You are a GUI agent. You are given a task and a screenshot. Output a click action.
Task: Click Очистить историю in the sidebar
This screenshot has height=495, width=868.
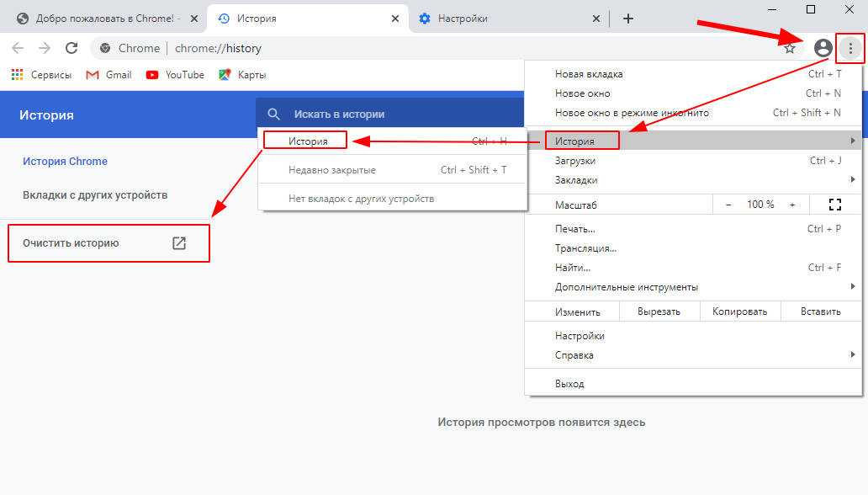point(71,243)
